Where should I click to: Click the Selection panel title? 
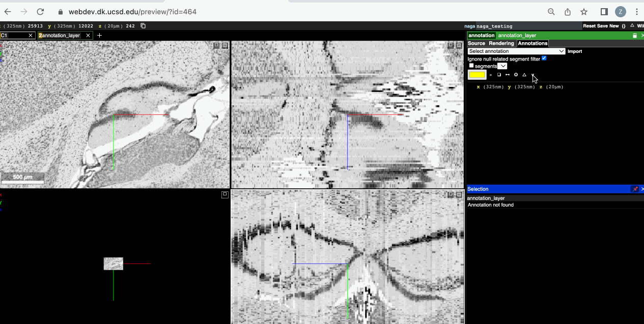tap(478, 189)
